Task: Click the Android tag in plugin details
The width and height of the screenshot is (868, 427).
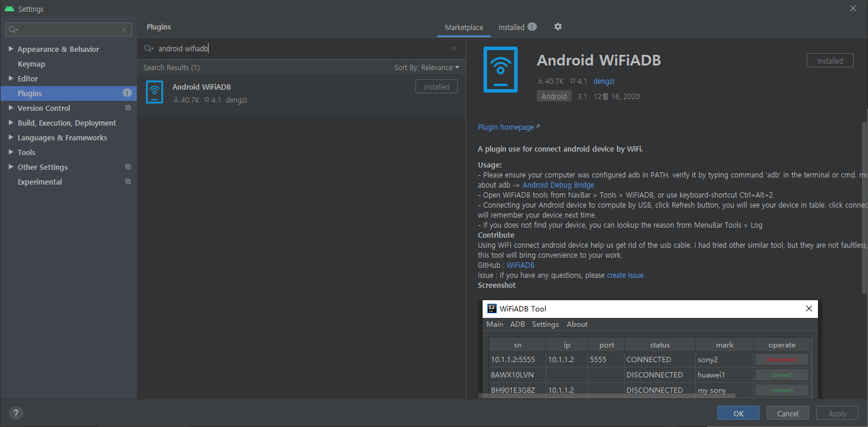Action: [x=554, y=96]
